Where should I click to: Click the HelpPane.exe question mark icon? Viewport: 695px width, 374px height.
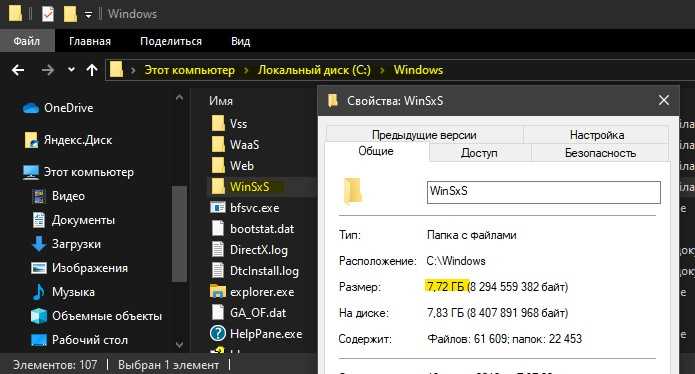[218, 333]
